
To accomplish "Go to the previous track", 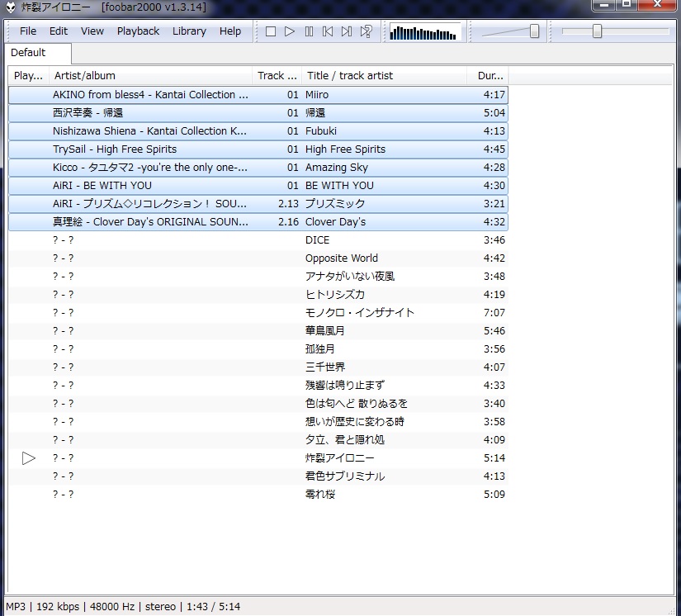I will [x=328, y=31].
